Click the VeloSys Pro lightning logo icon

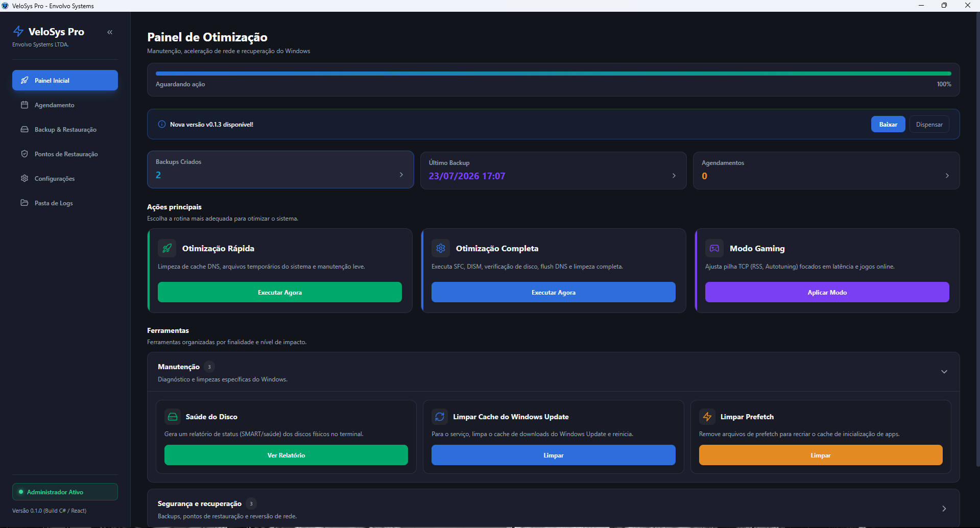click(x=18, y=31)
